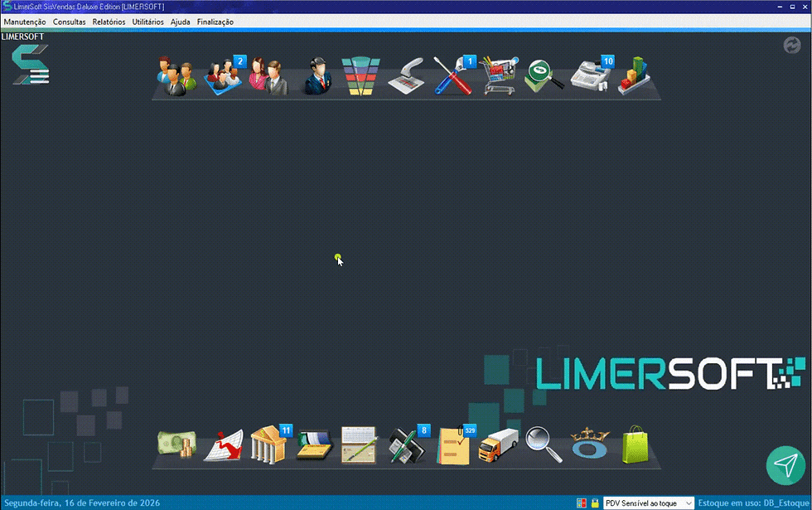The image size is (812, 510).
Task: Open the Finalização menu
Action: click(215, 22)
